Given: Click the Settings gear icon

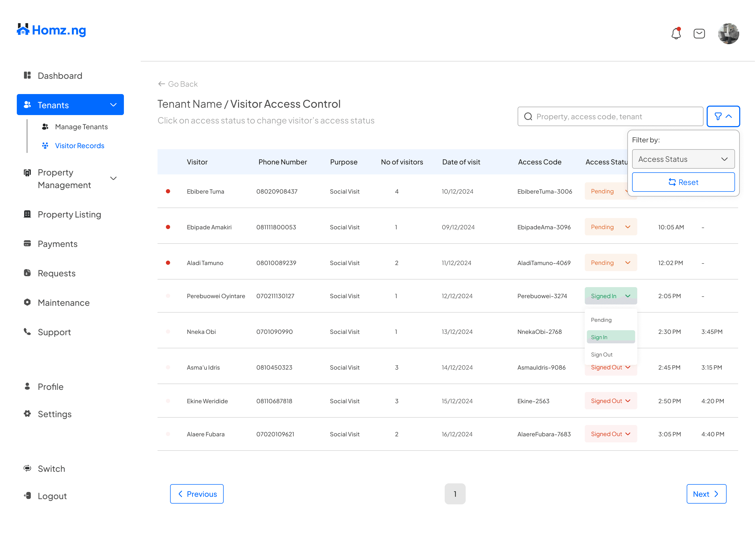Looking at the screenshot, I should pyautogui.click(x=27, y=413).
